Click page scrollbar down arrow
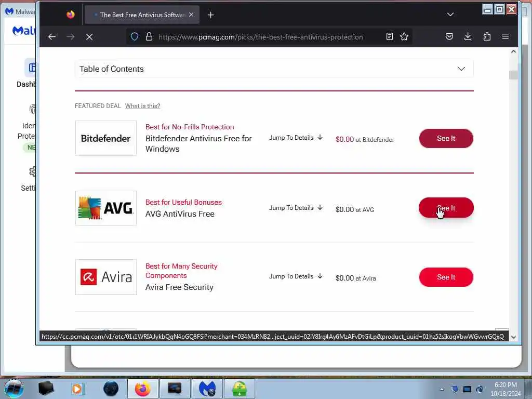Viewport: 532px width, 399px height. [x=513, y=337]
